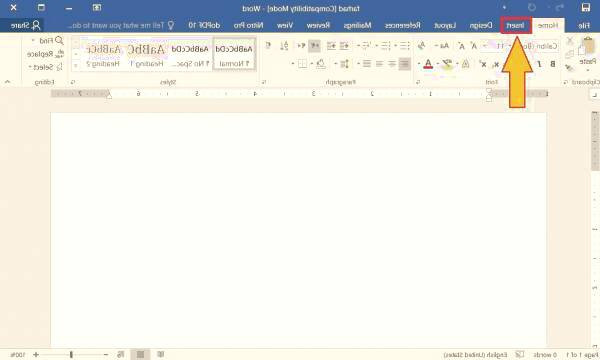Click the text highlight color marker icon

tap(447, 64)
